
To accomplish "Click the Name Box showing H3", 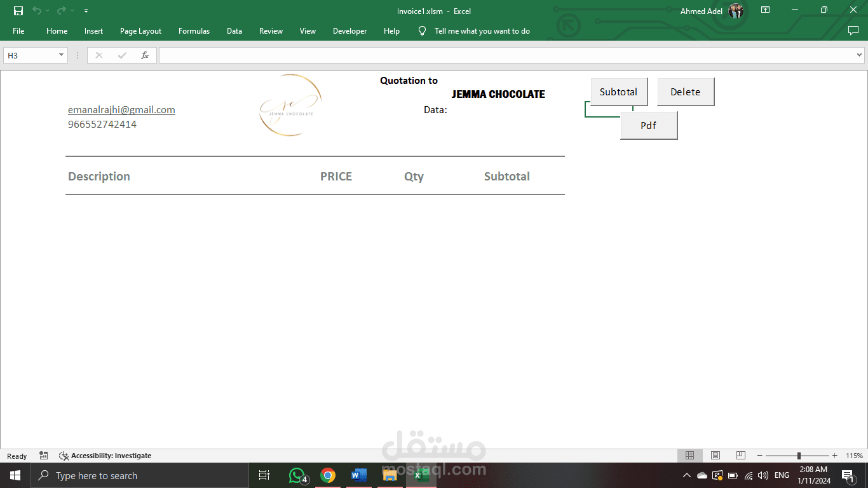I will 31,55.
